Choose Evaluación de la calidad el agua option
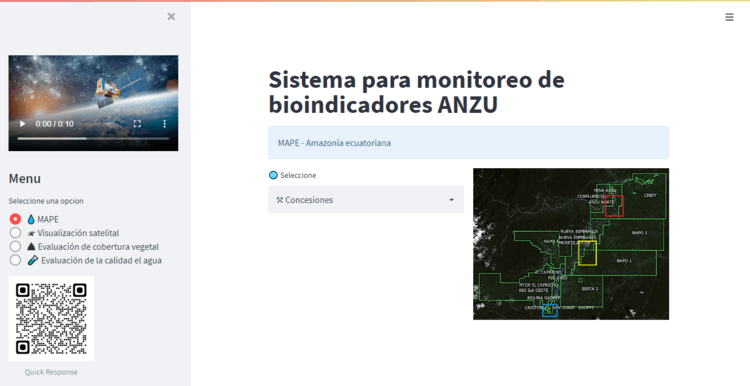 pyautogui.click(x=15, y=260)
